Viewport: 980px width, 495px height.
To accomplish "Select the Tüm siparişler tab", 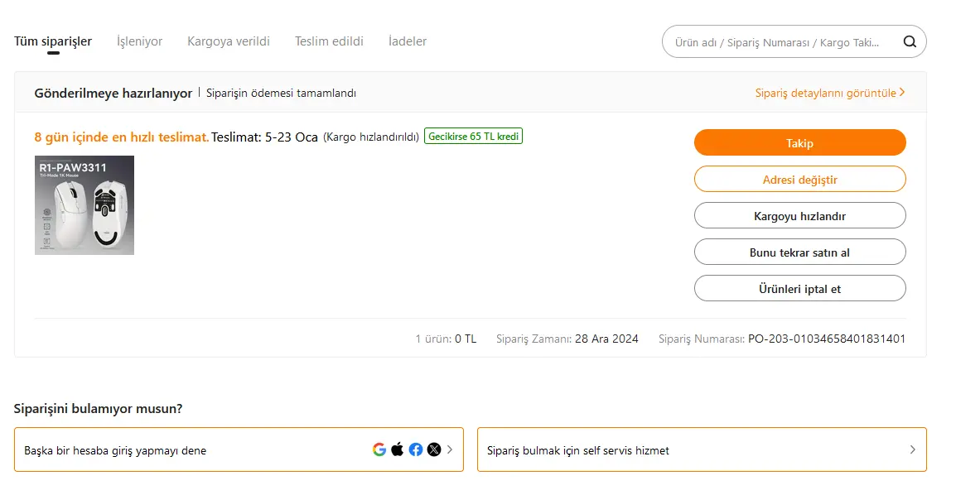I will point(53,41).
